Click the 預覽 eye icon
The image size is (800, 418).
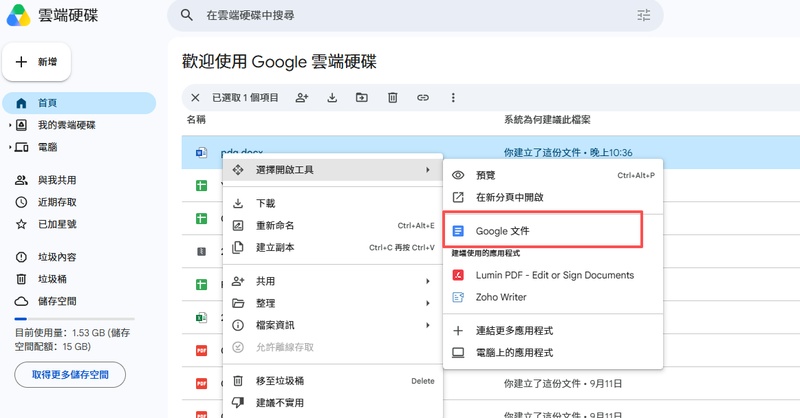(458, 175)
